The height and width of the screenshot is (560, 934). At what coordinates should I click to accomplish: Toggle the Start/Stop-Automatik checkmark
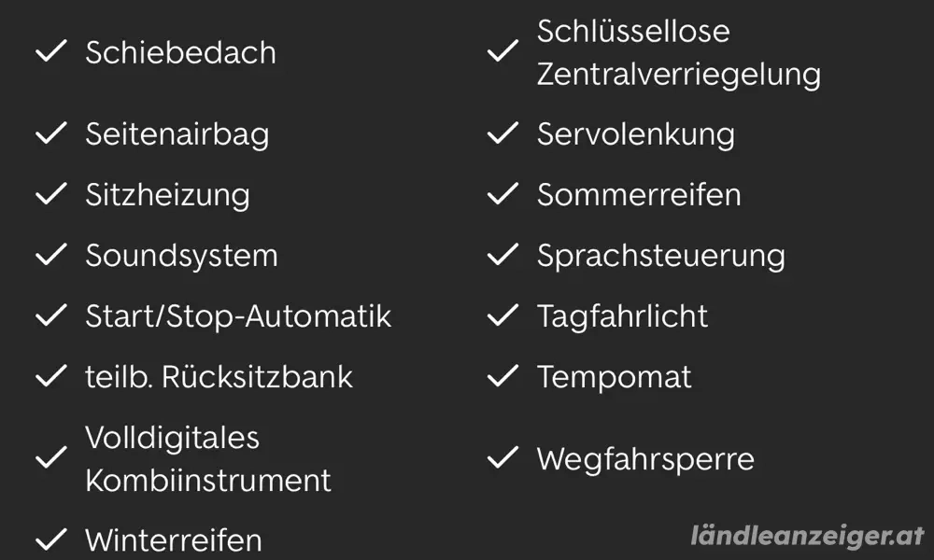[x=50, y=315]
